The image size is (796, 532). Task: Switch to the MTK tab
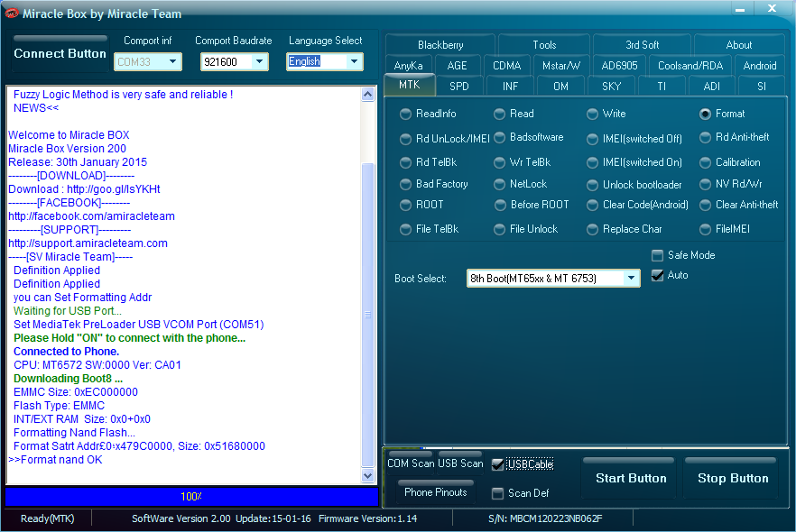[409, 85]
